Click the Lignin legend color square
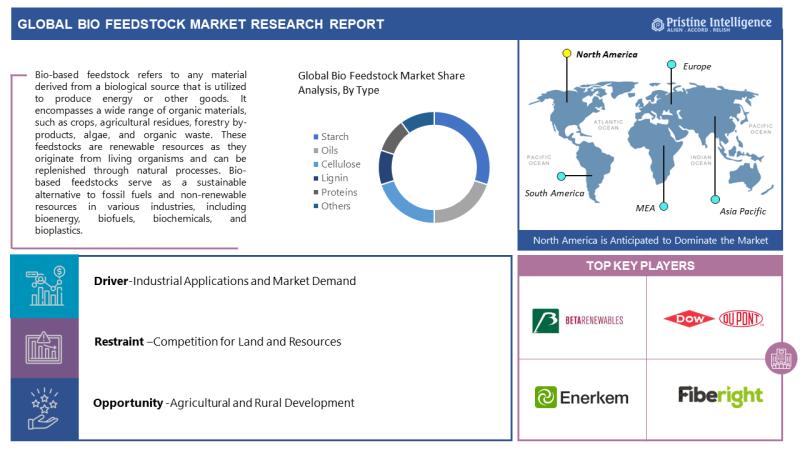This screenshot has width=800, height=450. (x=316, y=178)
